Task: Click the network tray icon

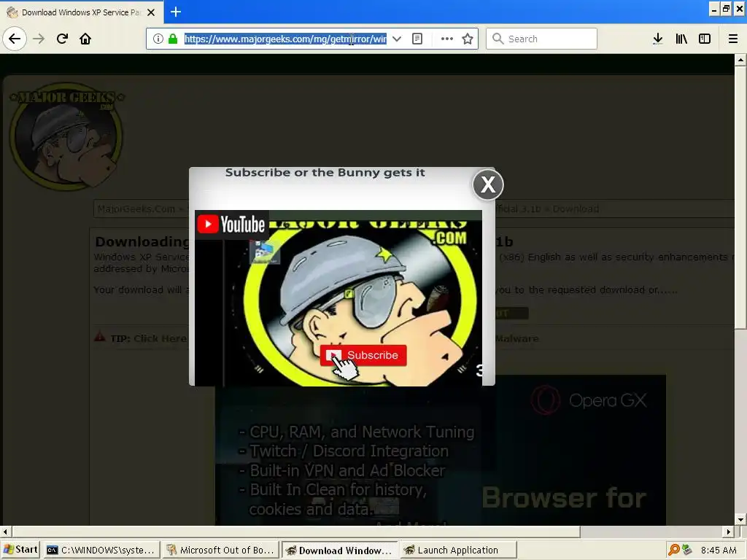Action: coord(686,550)
